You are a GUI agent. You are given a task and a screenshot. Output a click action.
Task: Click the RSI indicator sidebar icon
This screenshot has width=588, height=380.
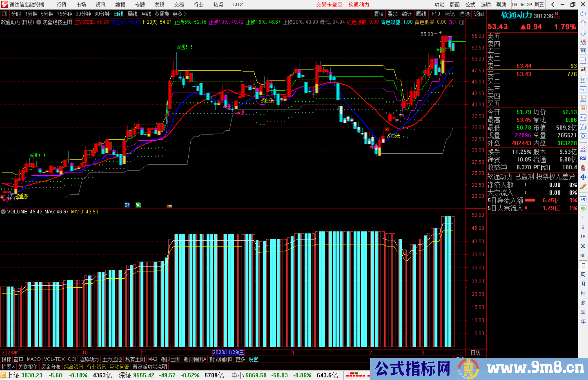[x=583, y=158]
